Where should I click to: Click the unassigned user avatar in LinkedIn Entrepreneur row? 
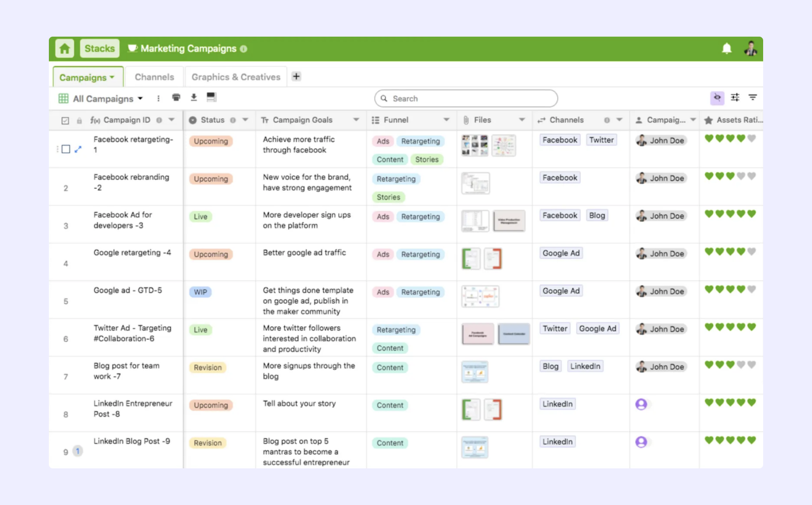pos(641,404)
